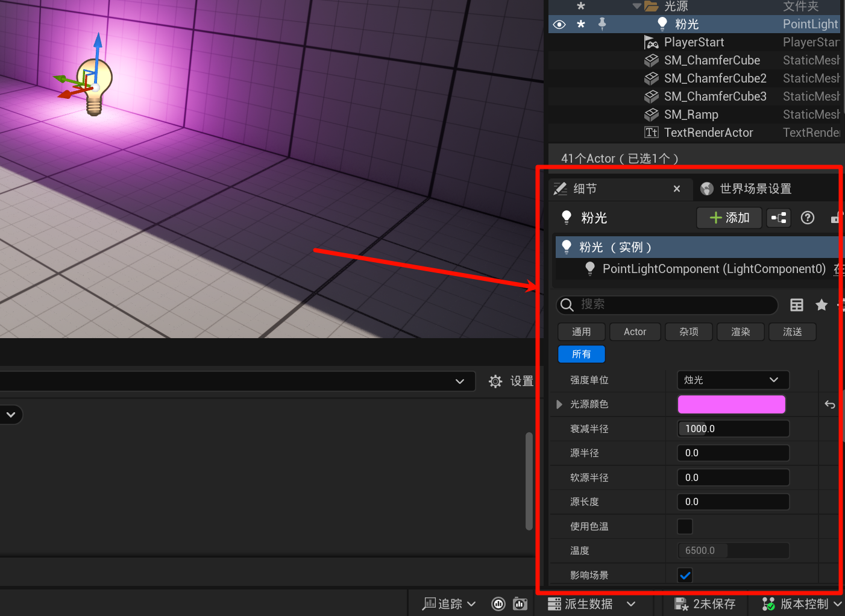Click the favorites star icon in details
The height and width of the screenshot is (616, 845).
tap(821, 305)
